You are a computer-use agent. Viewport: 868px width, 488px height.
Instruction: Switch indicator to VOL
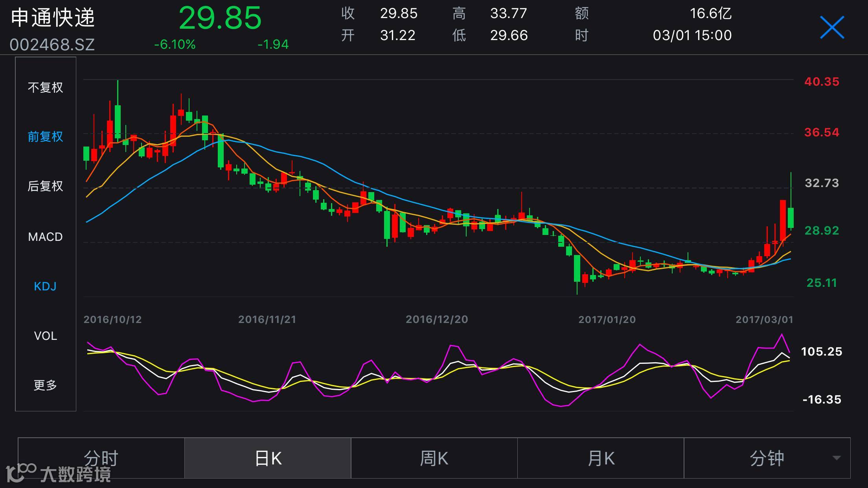pos(45,336)
